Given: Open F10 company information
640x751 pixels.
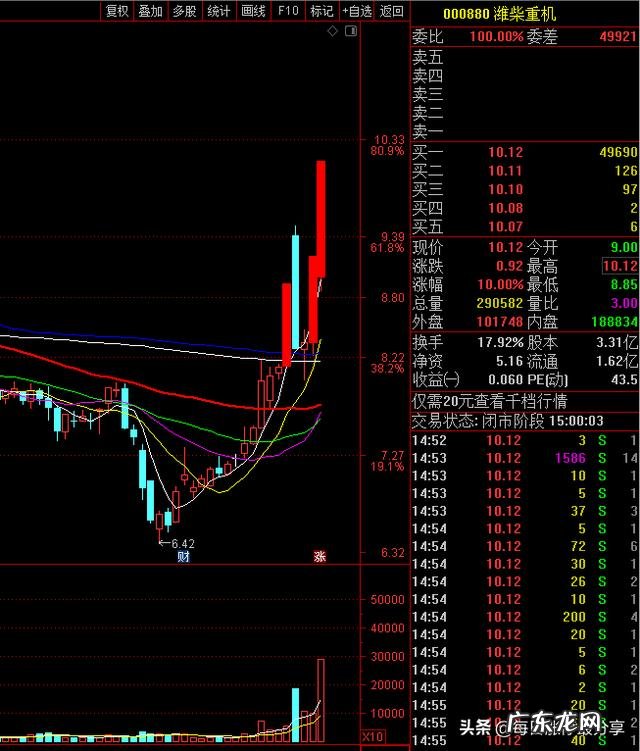Looking at the screenshot, I should click(288, 11).
